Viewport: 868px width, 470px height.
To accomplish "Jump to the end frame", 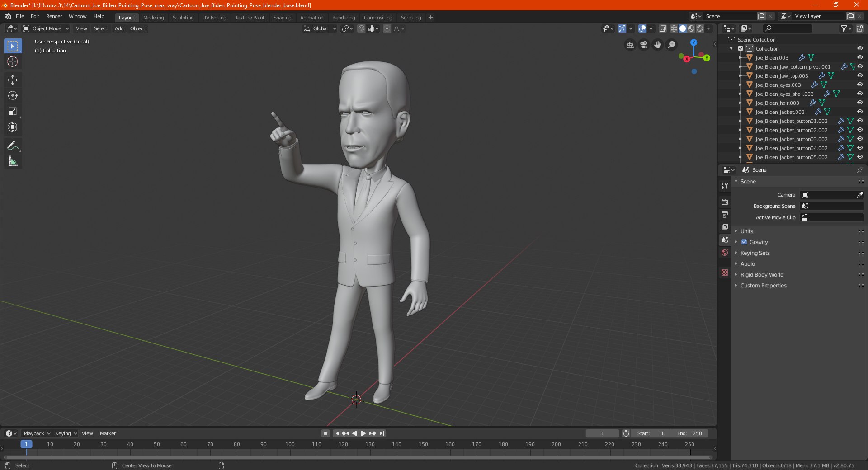I will point(382,433).
